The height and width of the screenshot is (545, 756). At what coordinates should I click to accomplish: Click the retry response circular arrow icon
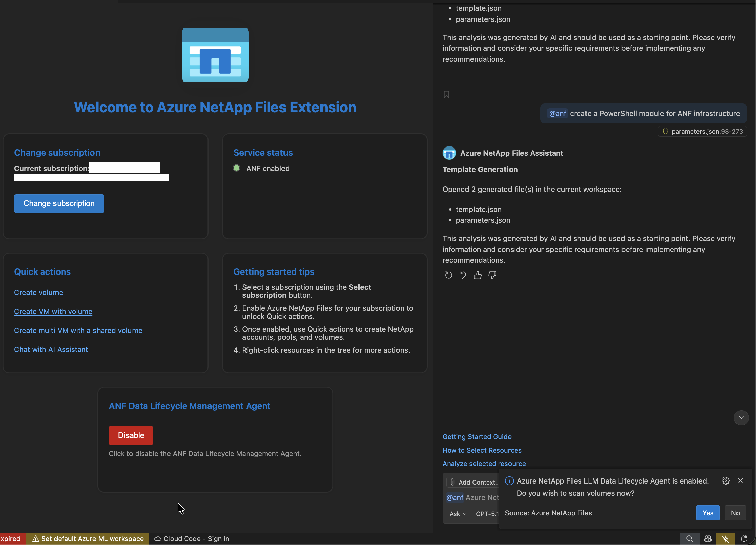click(448, 275)
